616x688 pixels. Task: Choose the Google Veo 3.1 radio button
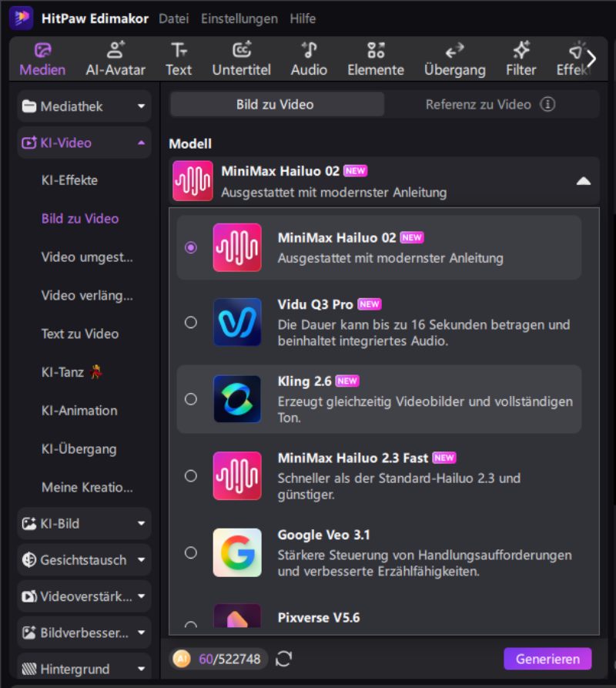(x=191, y=552)
